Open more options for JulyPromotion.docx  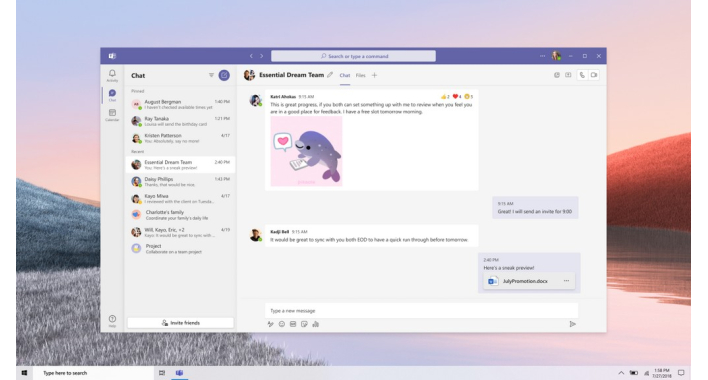pos(566,281)
